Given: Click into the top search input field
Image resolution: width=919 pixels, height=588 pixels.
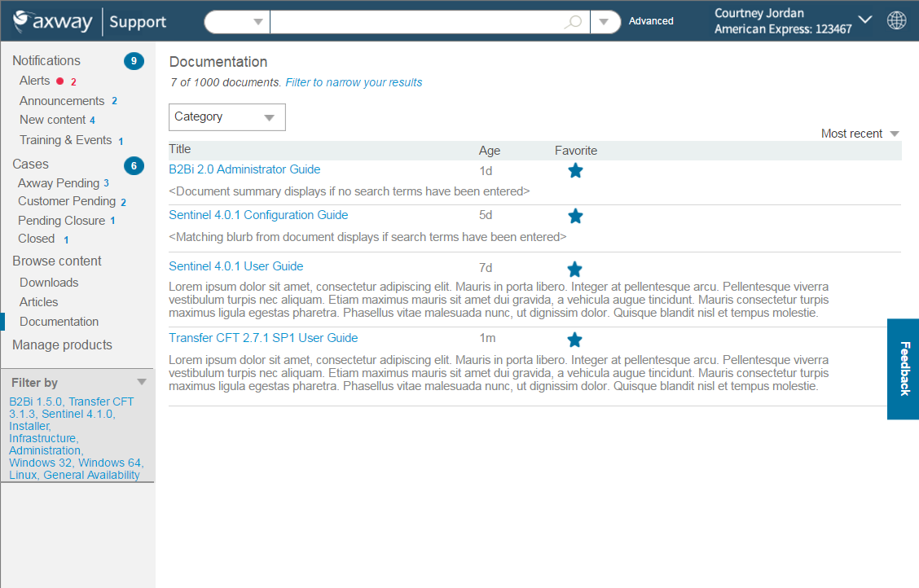Looking at the screenshot, I should pyautogui.click(x=416, y=22).
